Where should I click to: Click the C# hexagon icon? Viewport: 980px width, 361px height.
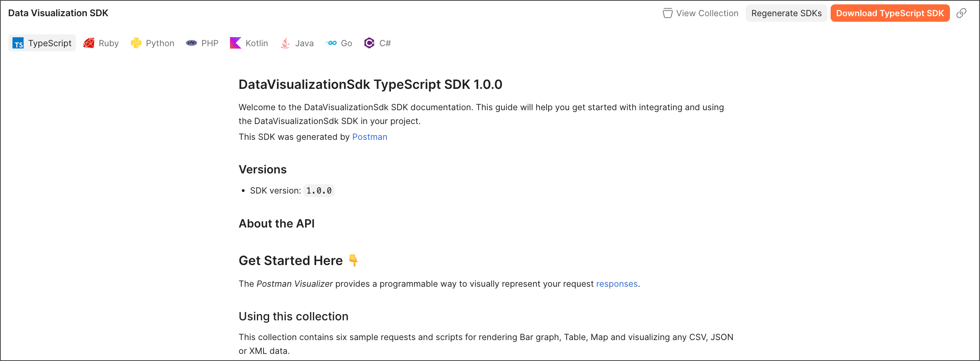pyautogui.click(x=369, y=43)
